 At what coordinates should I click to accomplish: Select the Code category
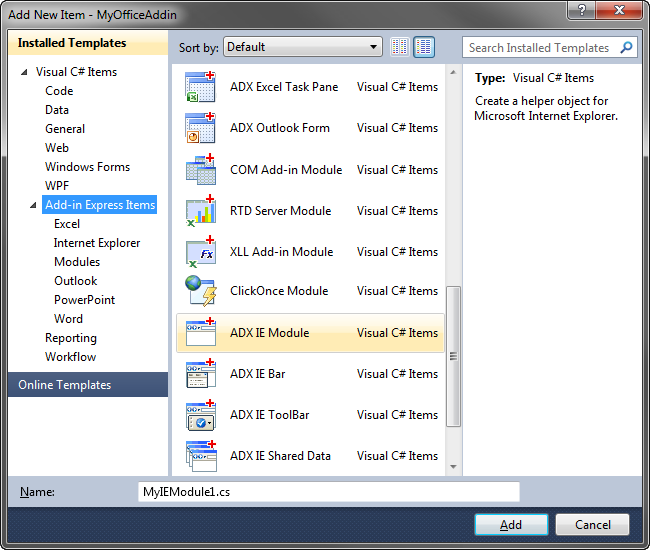click(59, 91)
